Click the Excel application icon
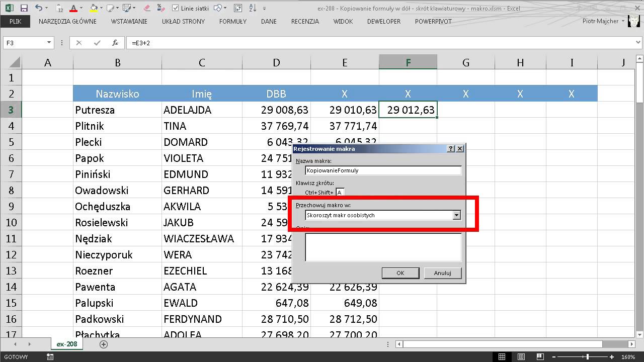This screenshot has width=644, height=362. point(10,8)
